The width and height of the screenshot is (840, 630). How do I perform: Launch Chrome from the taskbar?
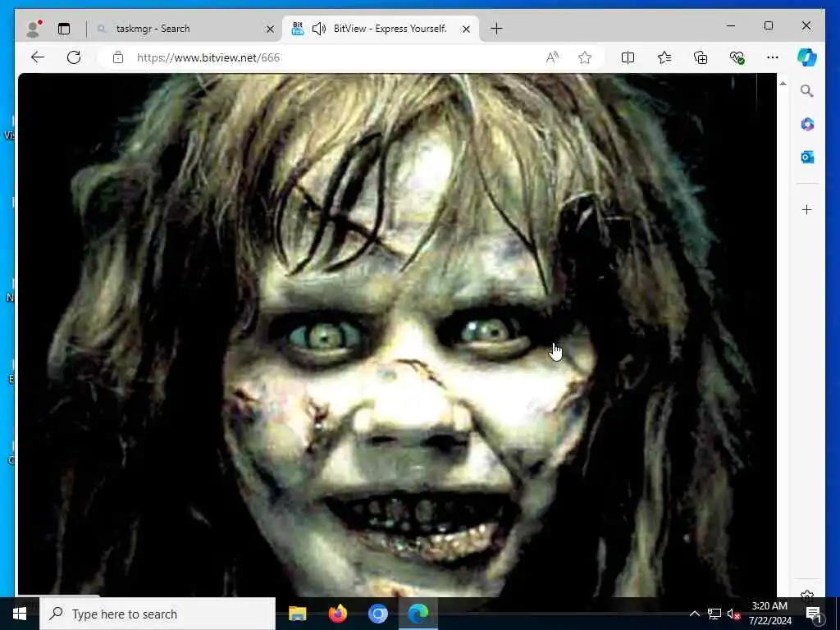click(377, 614)
